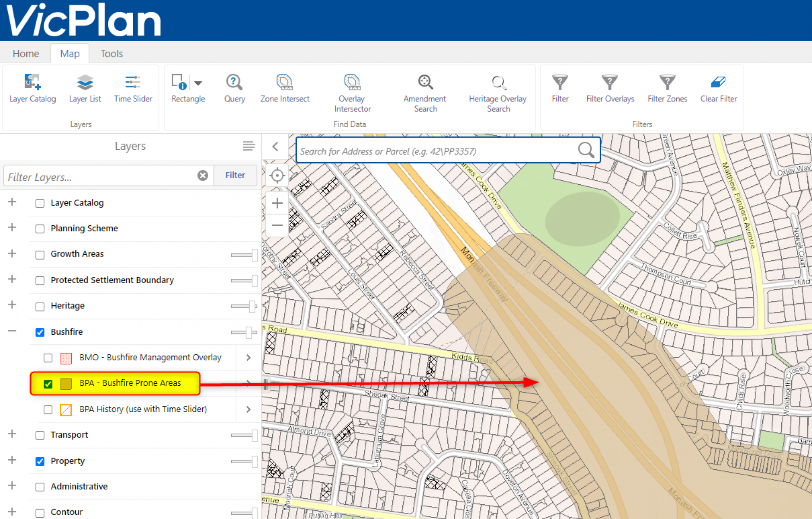Enable BPA History checkbox

click(x=48, y=410)
